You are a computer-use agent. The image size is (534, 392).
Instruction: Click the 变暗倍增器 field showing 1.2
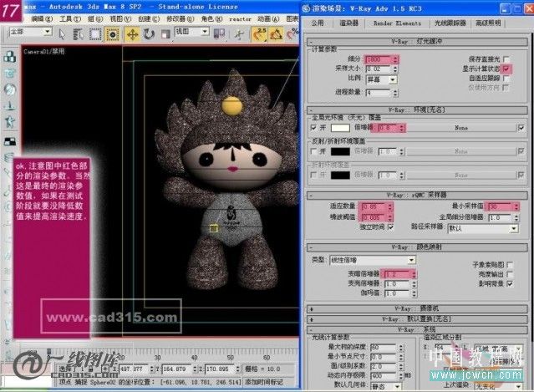pos(397,274)
